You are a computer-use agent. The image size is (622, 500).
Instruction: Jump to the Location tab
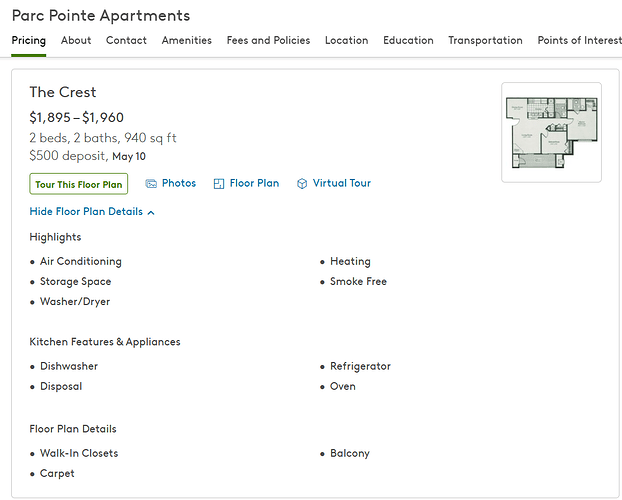click(x=346, y=41)
